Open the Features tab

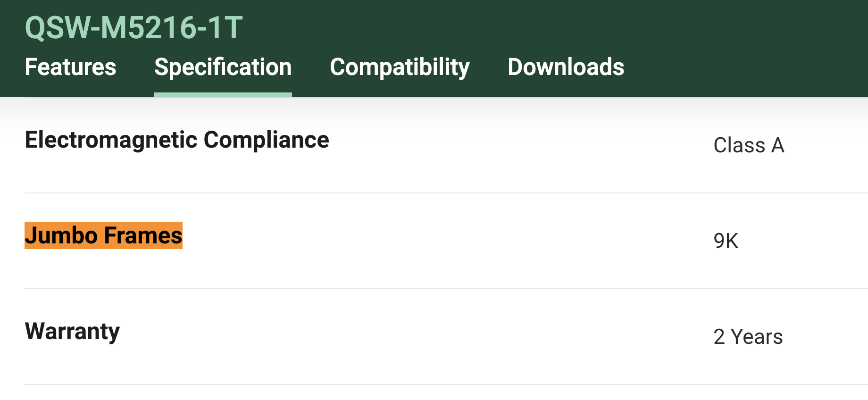70,67
